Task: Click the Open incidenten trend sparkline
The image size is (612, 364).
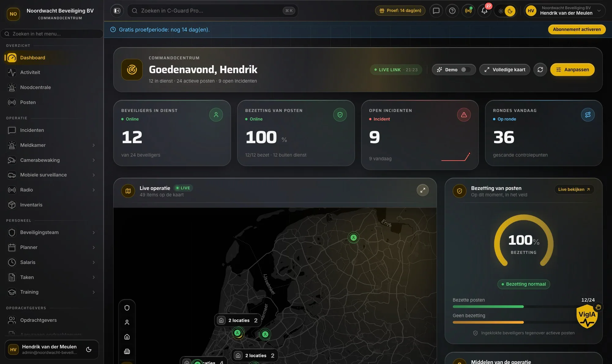Action: (456, 157)
